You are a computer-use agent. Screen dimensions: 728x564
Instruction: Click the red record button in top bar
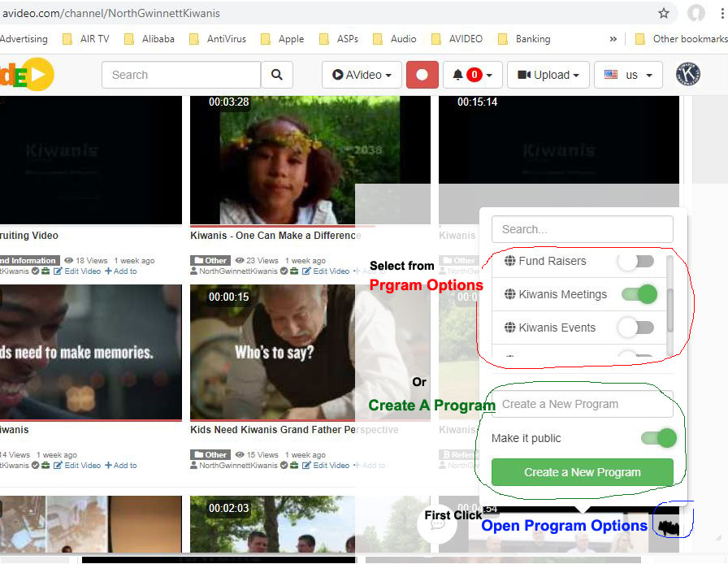coord(422,74)
